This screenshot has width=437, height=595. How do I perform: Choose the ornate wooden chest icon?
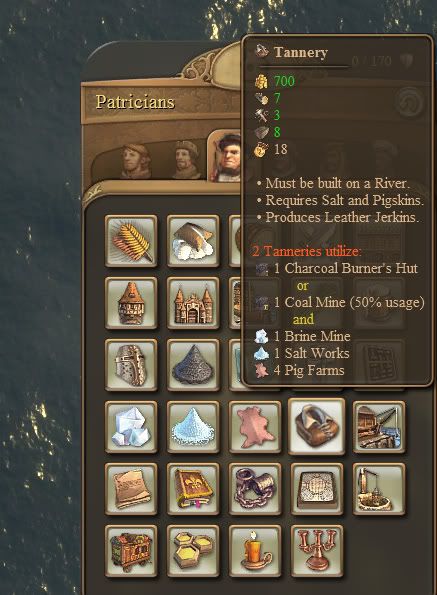tap(131, 551)
